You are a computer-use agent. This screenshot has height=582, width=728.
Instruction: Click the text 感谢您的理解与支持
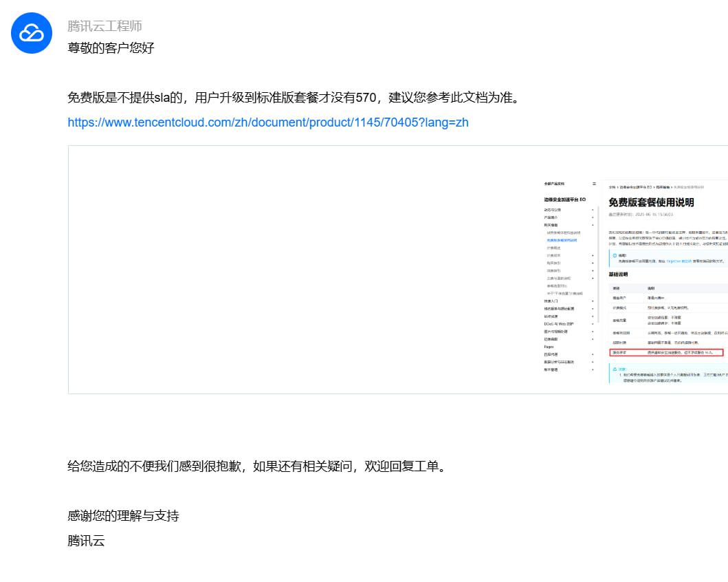click(123, 515)
